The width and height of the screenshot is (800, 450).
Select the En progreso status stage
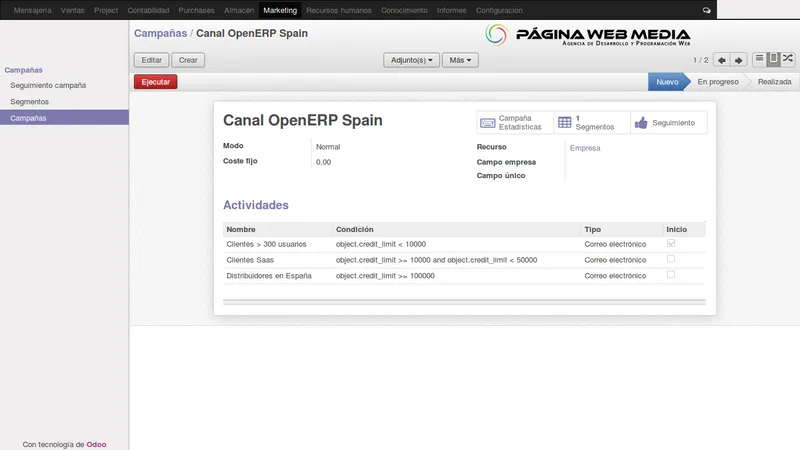718,82
